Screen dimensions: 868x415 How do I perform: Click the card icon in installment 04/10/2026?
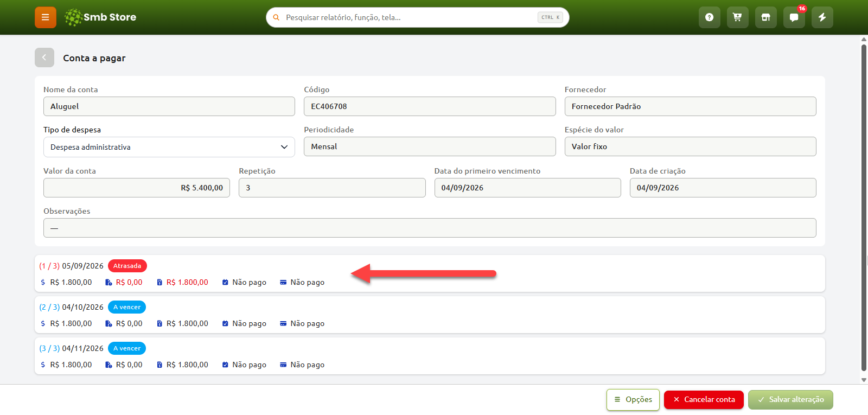click(x=283, y=323)
